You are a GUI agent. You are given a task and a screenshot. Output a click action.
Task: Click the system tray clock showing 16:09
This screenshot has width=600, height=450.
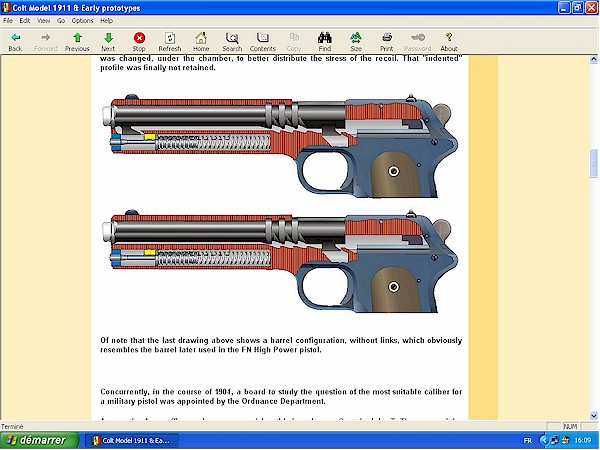coord(582,441)
